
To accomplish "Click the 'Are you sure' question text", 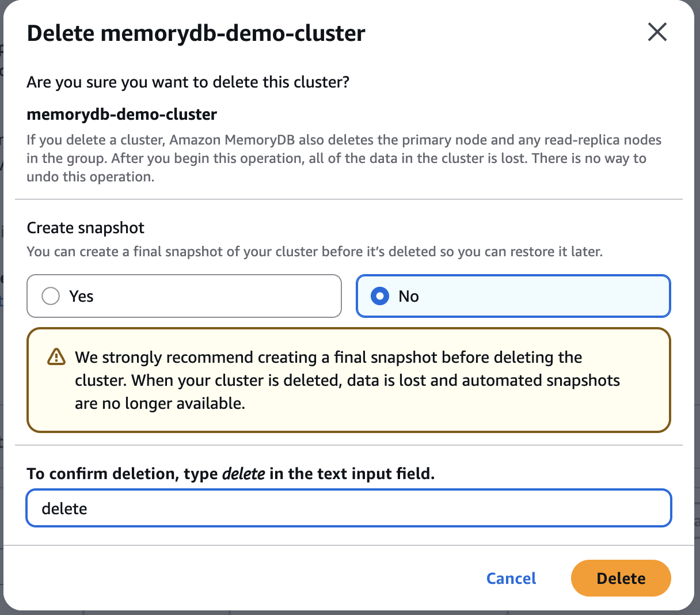I will 188,82.
